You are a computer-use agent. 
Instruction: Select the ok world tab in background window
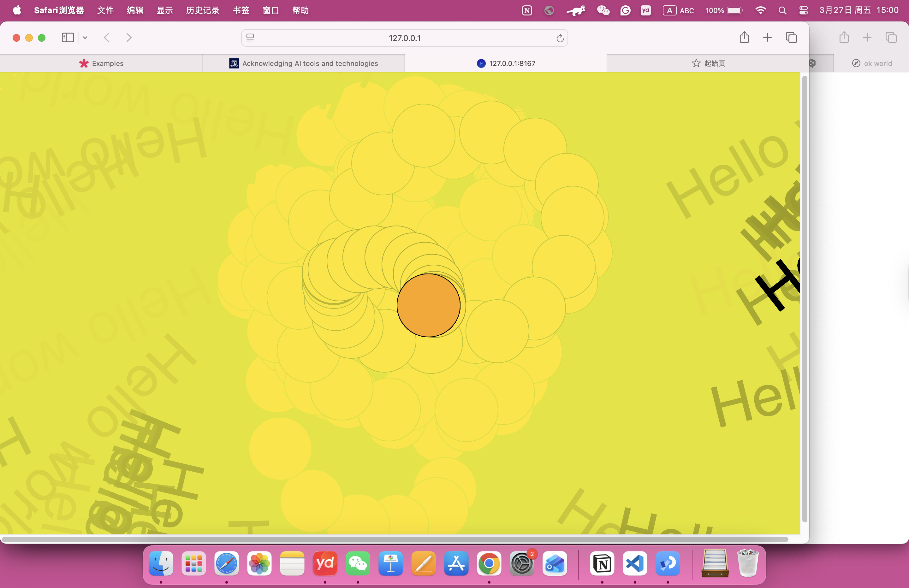pos(871,63)
